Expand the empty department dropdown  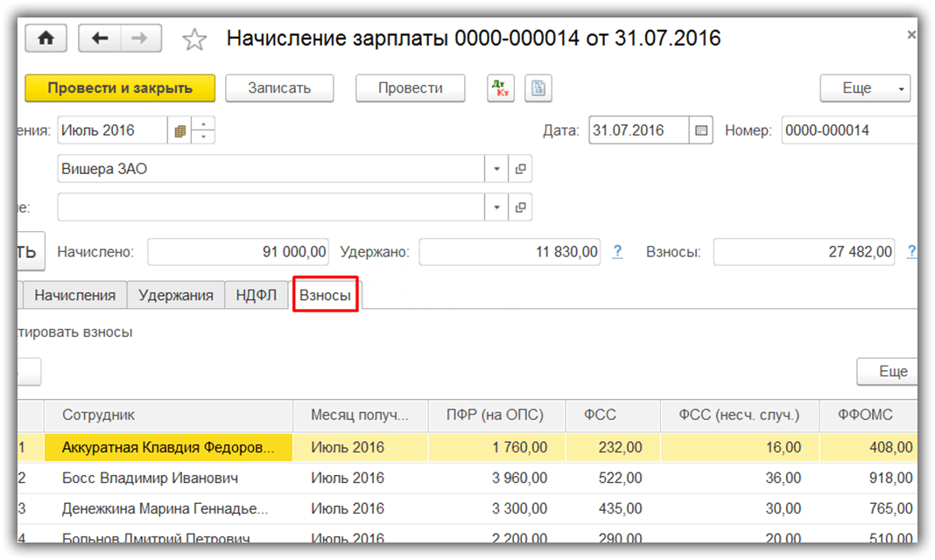(x=496, y=207)
